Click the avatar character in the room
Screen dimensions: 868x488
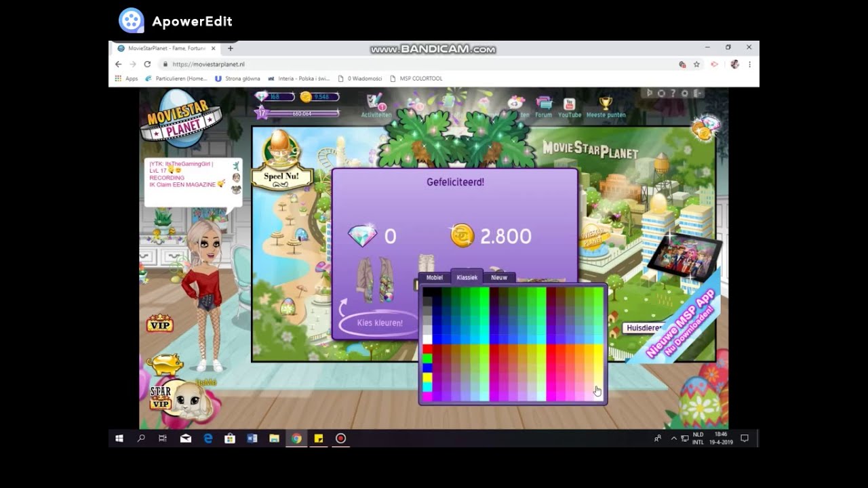[206, 296]
